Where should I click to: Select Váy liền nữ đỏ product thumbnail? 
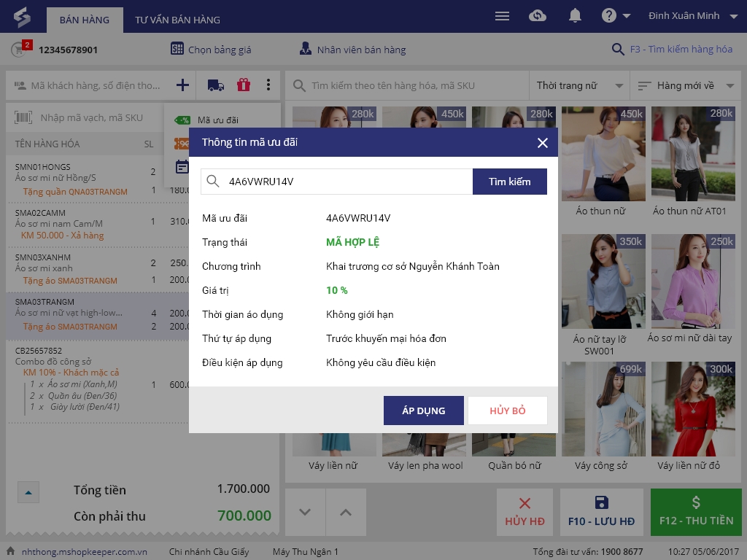(693, 408)
